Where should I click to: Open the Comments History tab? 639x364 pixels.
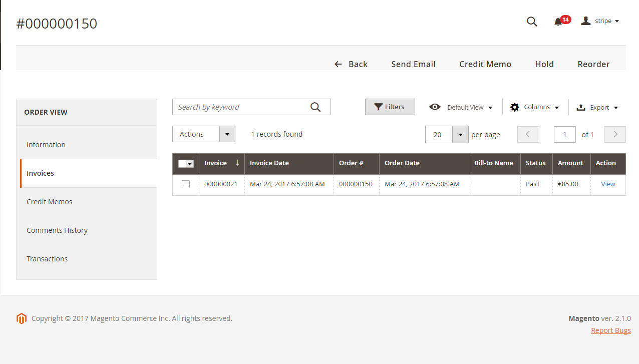click(57, 230)
